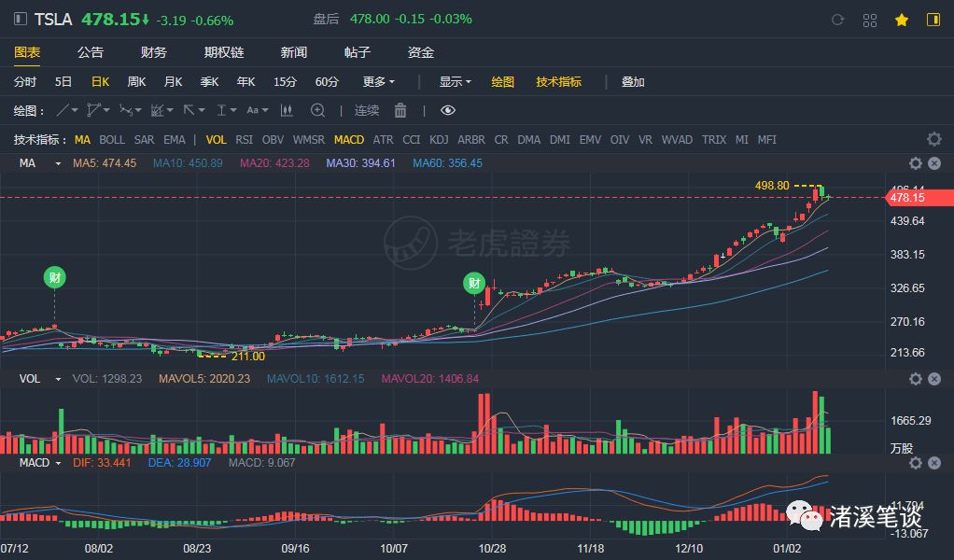Toggle drawings visibility with eye icon
This screenshot has width=954, height=560.
click(448, 110)
